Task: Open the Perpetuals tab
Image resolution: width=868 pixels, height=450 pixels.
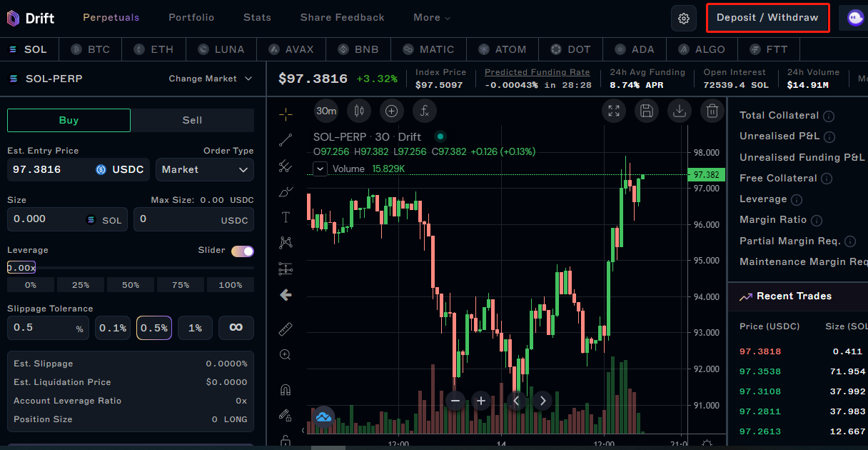Action: pyautogui.click(x=111, y=18)
